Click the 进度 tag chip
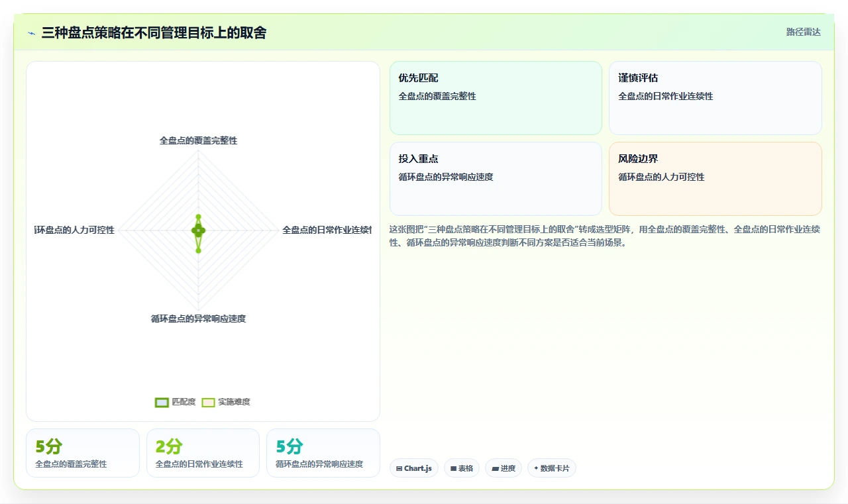Viewport: 848px width, 504px height. click(x=503, y=468)
